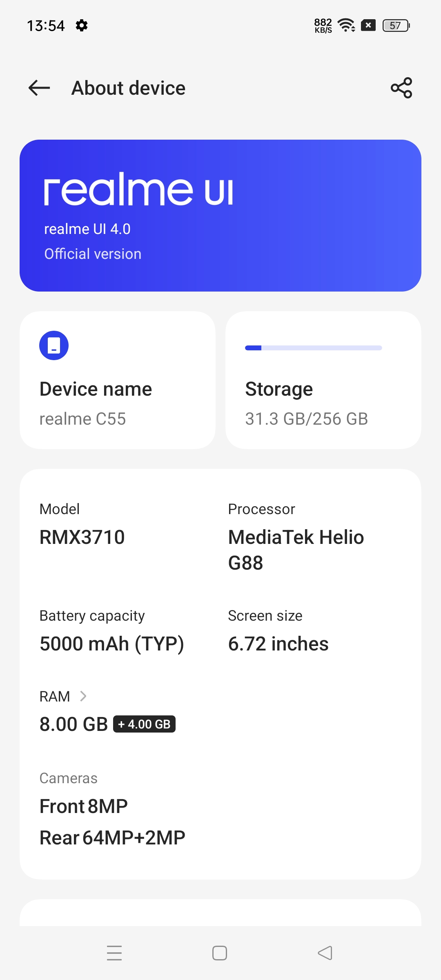441x980 pixels.
Task: Tap the blue device name phone icon
Action: click(x=54, y=345)
